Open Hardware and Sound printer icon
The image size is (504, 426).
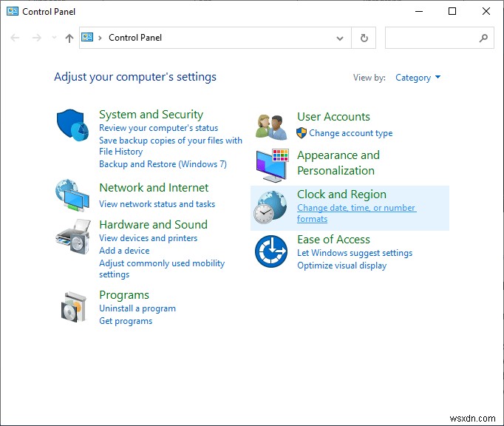tap(73, 237)
